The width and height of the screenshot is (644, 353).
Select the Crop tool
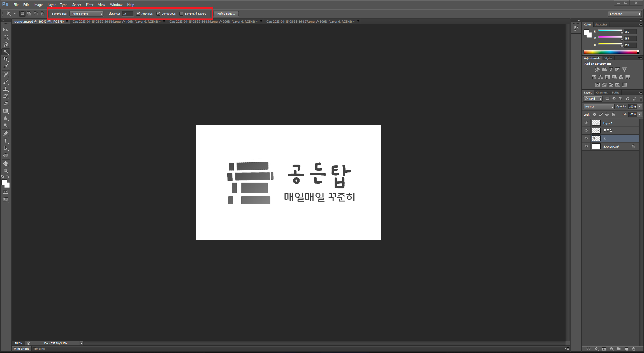(6, 59)
